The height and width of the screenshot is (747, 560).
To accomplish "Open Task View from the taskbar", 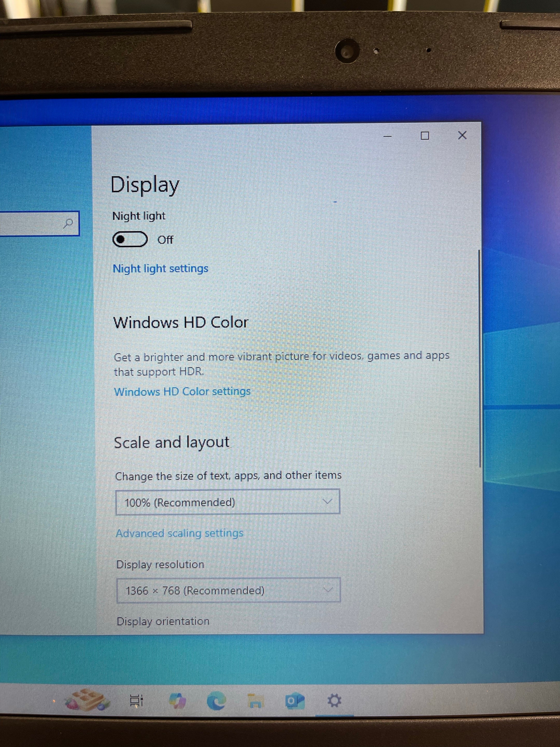I will (137, 700).
